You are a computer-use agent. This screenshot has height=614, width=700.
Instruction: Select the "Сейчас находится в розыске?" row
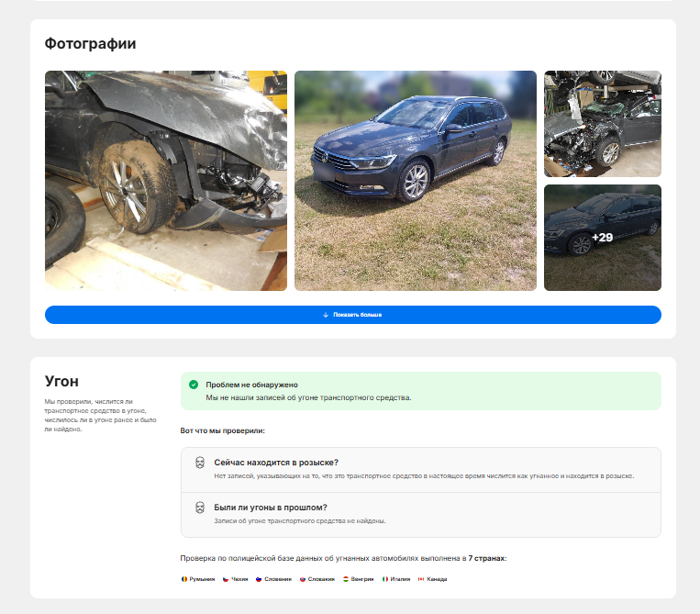[x=420, y=470]
